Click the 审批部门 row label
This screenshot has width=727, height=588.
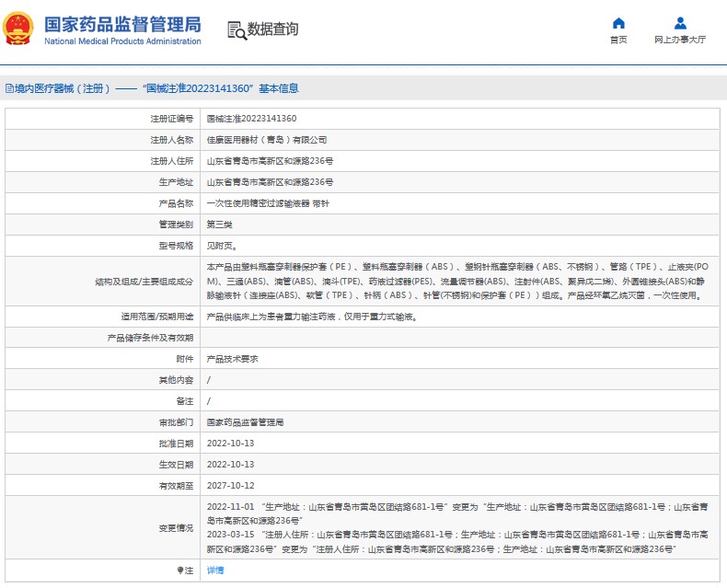pyautogui.click(x=176, y=422)
